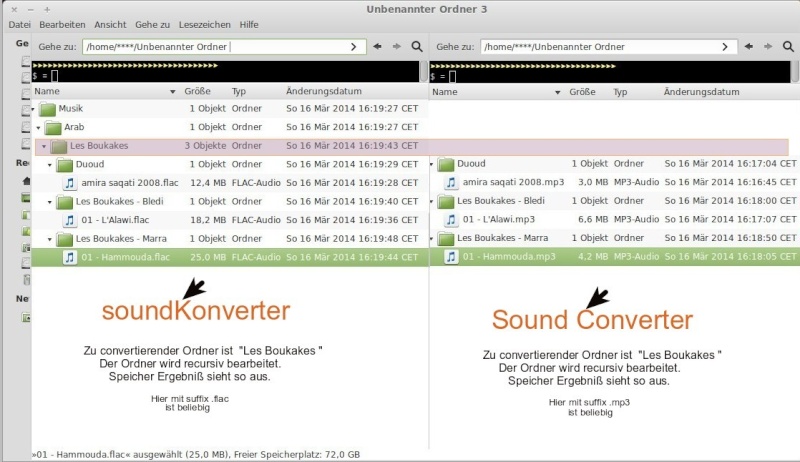Click the 01 - Hammouda.mp3 file icon
This screenshot has width=800, height=462.
click(x=451, y=257)
